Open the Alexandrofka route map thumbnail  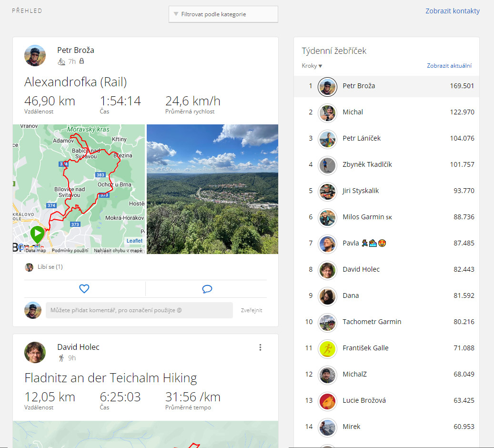[x=79, y=189]
